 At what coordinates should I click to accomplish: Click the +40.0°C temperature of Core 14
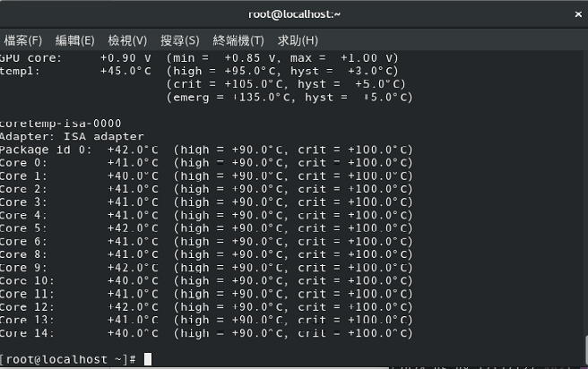(133, 333)
